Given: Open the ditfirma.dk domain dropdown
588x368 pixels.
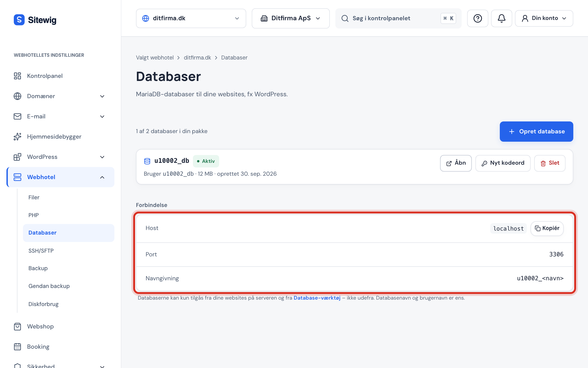Looking at the screenshot, I should (191, 18).
